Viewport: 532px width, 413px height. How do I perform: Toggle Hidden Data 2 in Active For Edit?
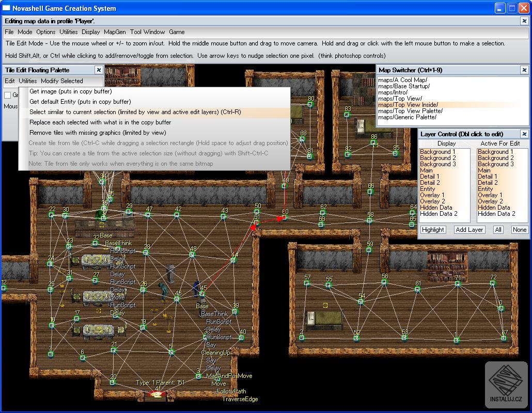[503, 214]
